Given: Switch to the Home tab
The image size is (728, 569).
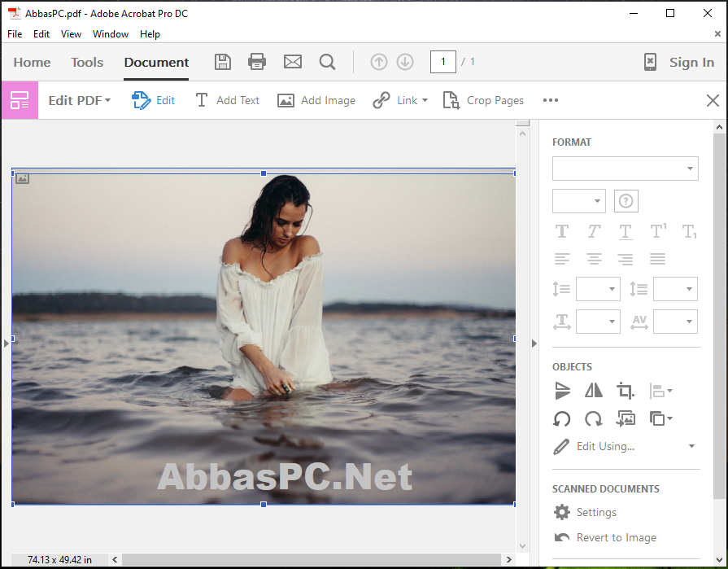Looking at the screenshot, I should tap(32, 62).
